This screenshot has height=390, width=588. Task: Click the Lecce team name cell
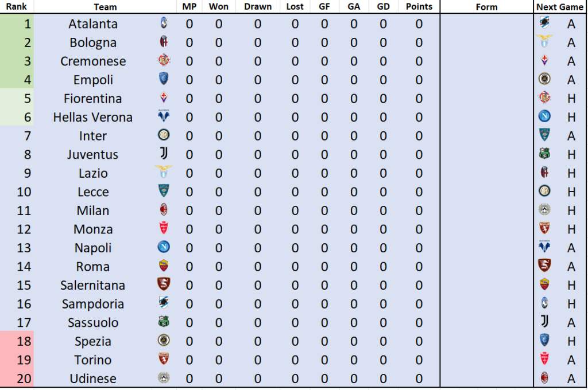click(93, 192)
